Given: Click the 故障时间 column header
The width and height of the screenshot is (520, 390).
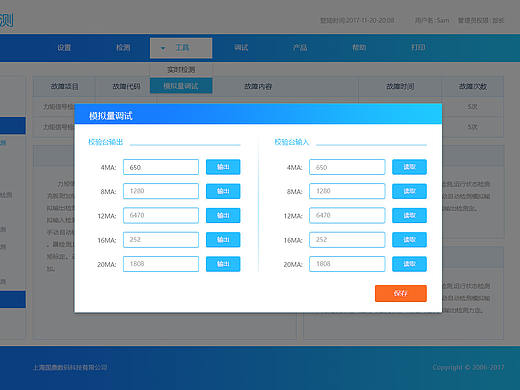Looking at the screenshot, I should [400, 87].
